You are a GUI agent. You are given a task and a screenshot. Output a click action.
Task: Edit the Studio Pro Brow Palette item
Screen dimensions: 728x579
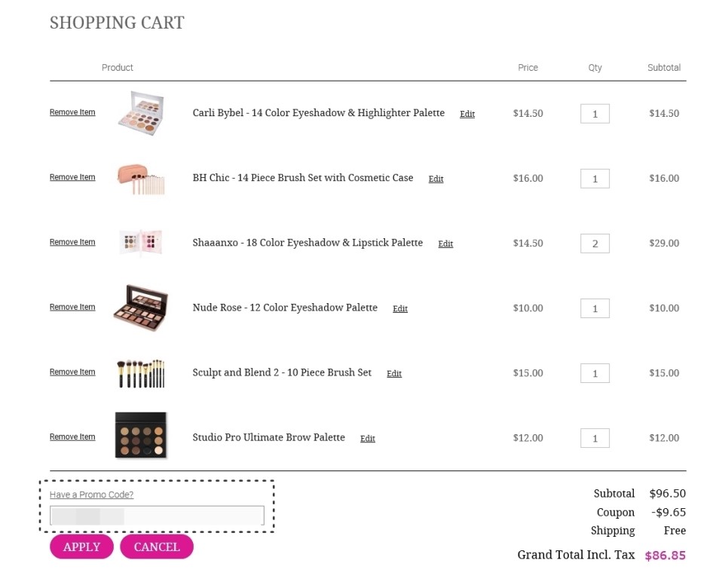coord(367,439)
